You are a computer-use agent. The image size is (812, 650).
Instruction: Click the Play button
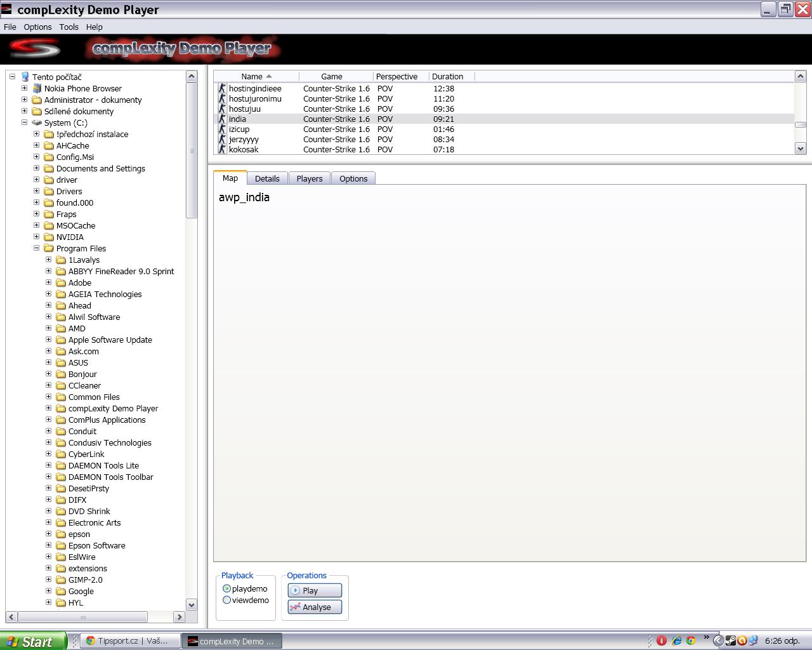315,590
